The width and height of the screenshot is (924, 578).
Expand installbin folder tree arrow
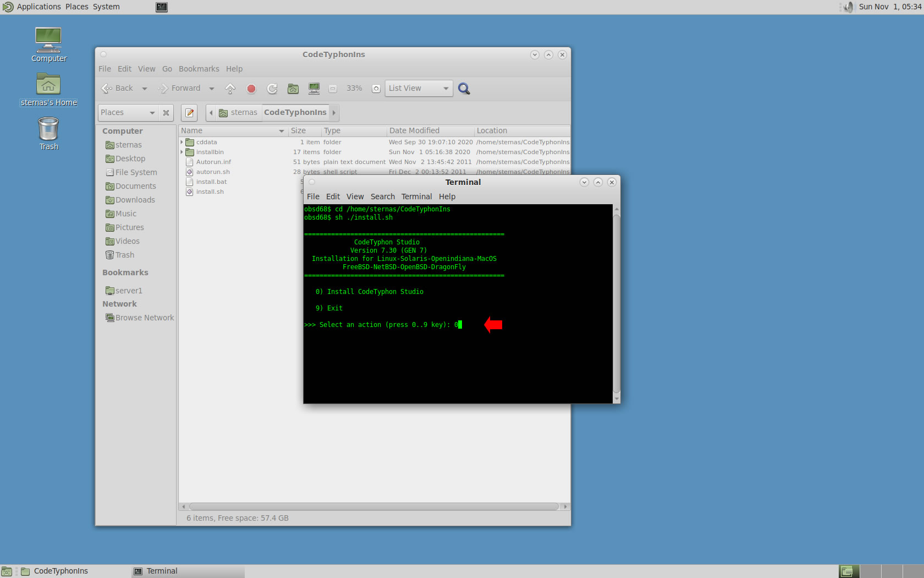[182, 152]
